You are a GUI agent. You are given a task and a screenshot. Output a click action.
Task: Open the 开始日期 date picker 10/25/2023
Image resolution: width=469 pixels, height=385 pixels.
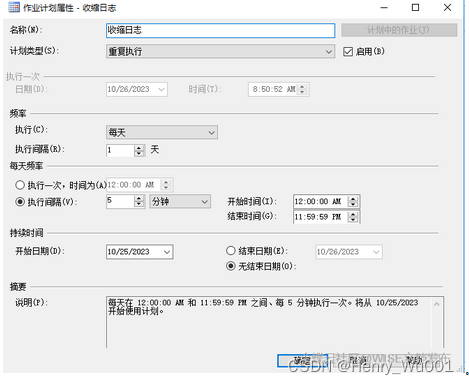[x=140, y=252]
